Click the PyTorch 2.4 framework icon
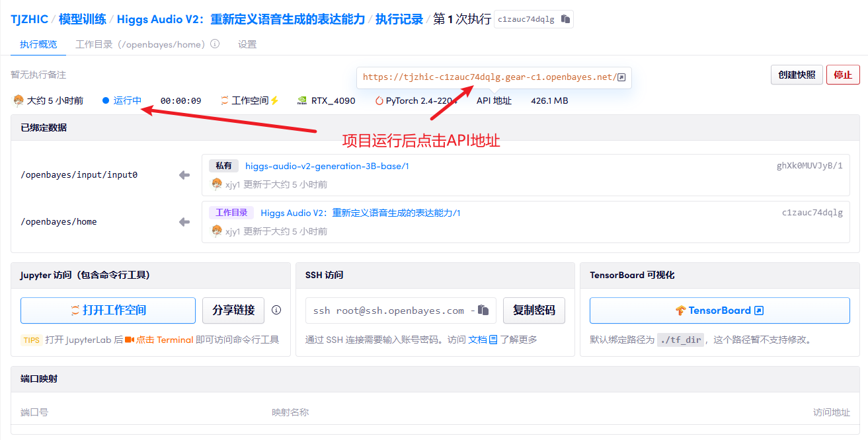The image size is (868, 440). pos(379,101)
